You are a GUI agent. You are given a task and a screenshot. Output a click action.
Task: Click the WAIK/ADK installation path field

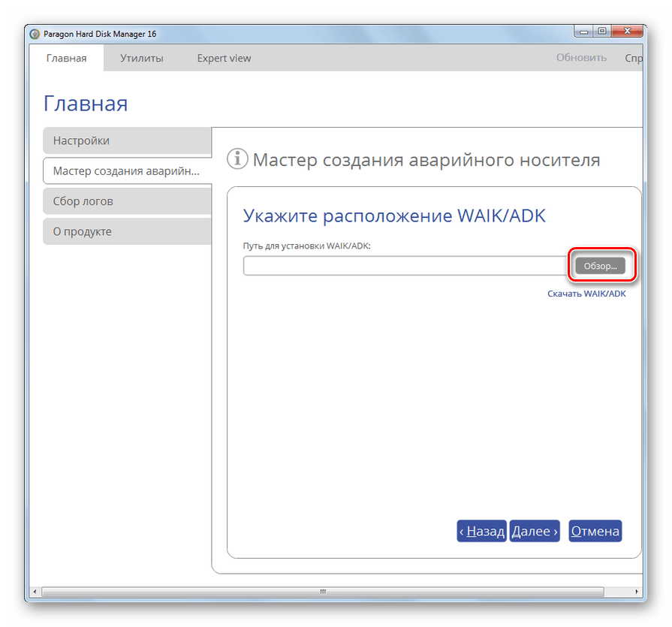click(x=405, y=266)
